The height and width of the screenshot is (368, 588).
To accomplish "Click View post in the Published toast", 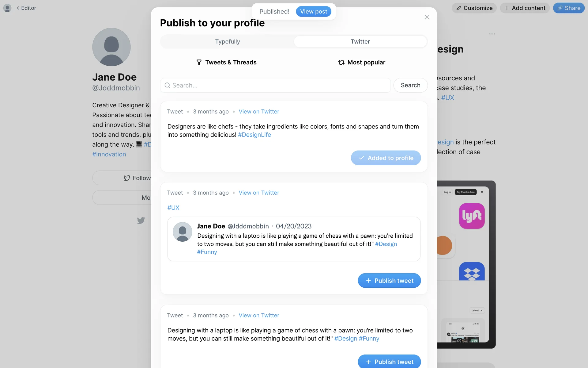I will 313,12.
